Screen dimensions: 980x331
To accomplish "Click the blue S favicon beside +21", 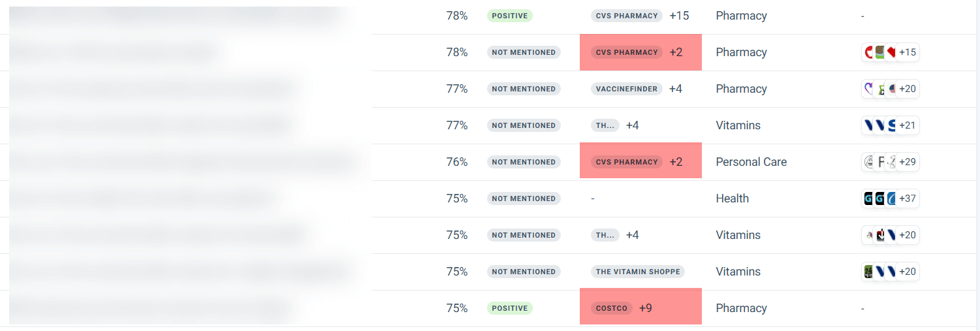I will coord(892,125).
